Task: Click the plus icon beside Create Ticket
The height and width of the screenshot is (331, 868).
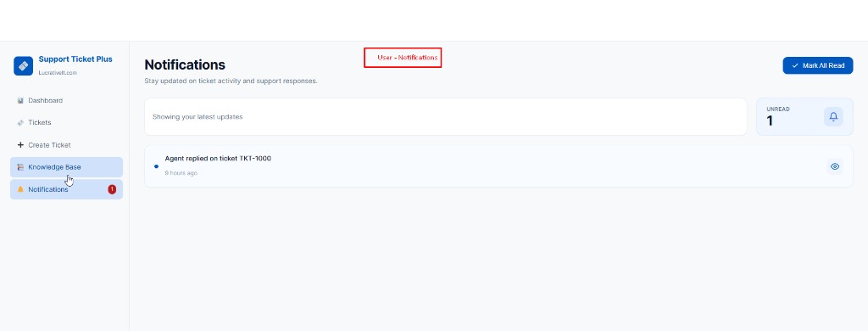Action: 20,145
